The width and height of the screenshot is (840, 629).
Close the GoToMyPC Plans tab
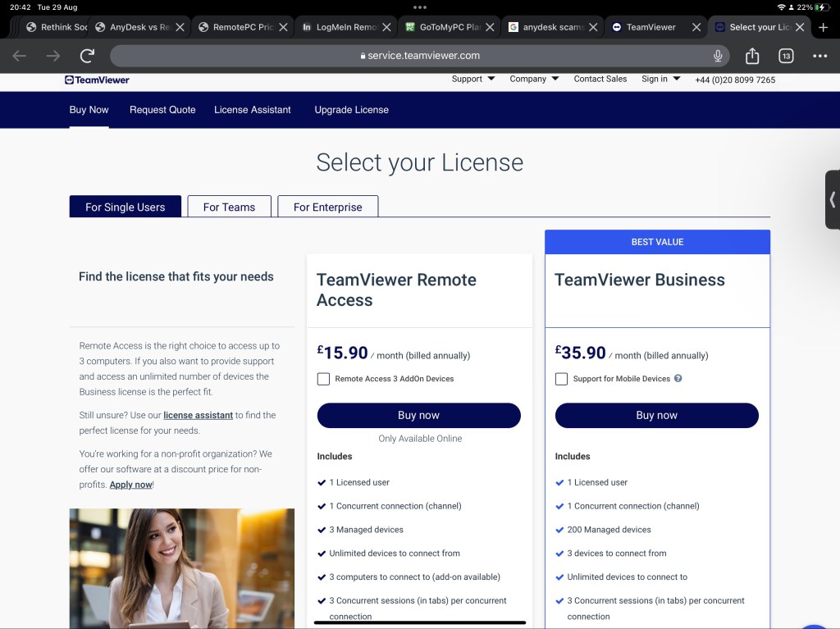point(490,27)
